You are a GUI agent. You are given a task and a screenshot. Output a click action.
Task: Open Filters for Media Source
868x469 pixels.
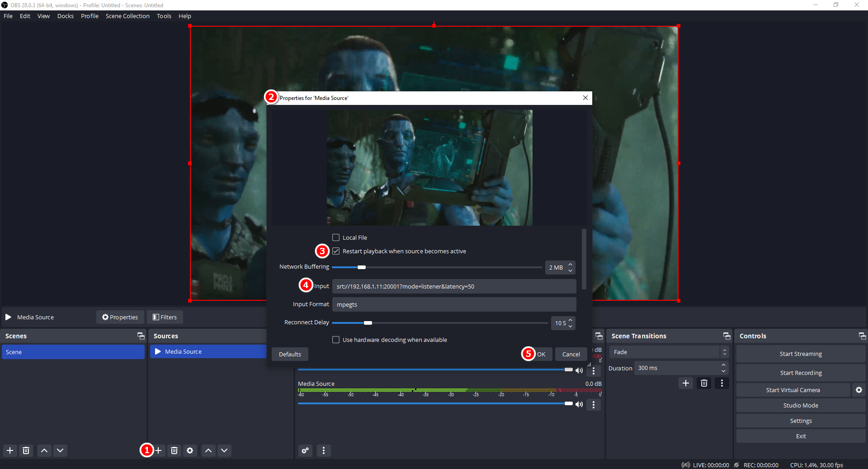point(165,317)
